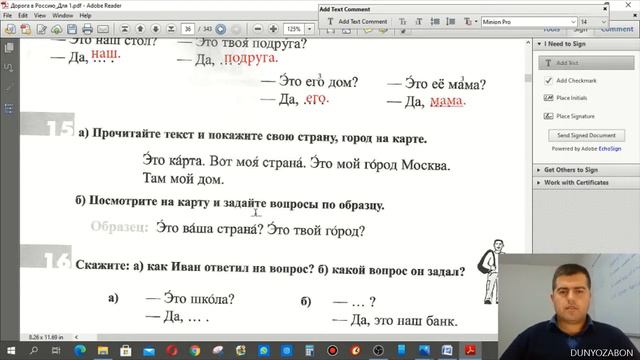This screenshot has width=640, height=360.
Task: Open Microsoft Edge from taskbar
Action: (x=80, y=351)
